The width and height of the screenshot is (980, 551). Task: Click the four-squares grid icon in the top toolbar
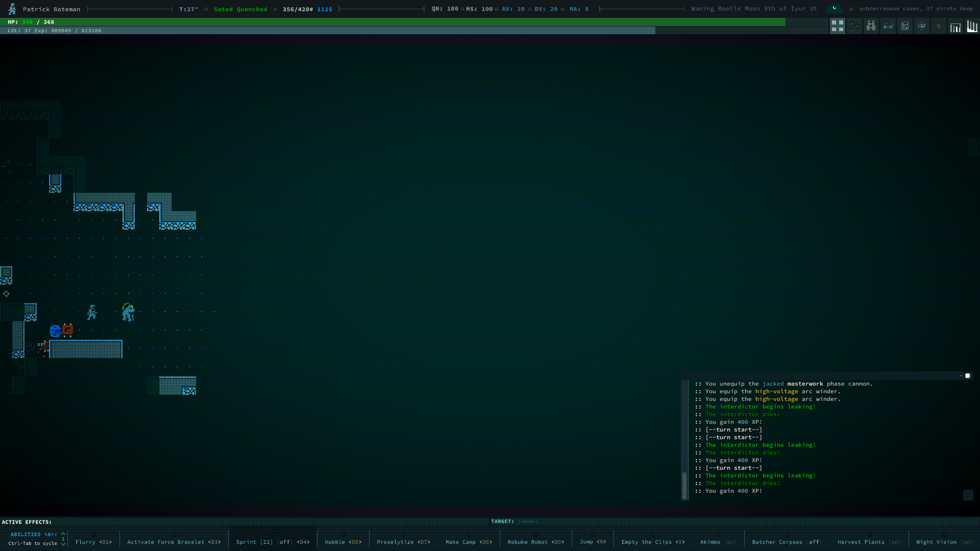click(837, 26)
